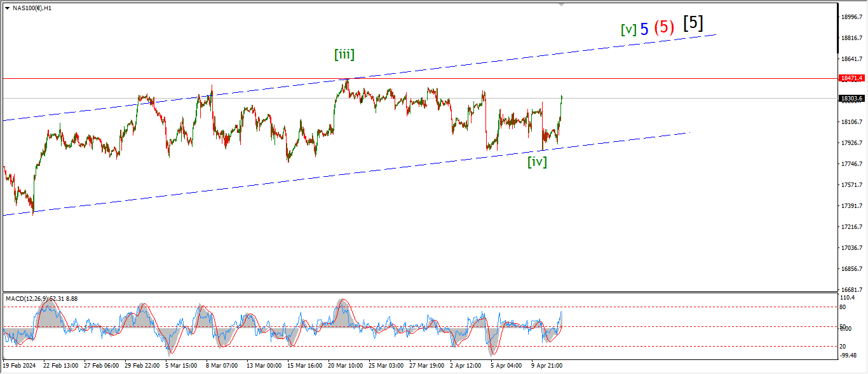Click the 18996.7 price scale value
Image resolution: width=868 pixels, height=374 pixels.
tap(851, 17)
